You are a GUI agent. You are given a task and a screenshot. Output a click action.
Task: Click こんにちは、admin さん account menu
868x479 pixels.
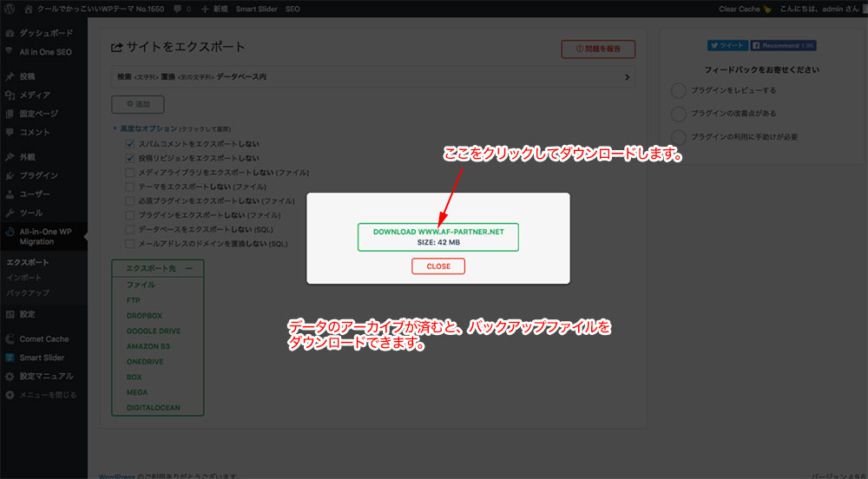click(x=820, y=9)
